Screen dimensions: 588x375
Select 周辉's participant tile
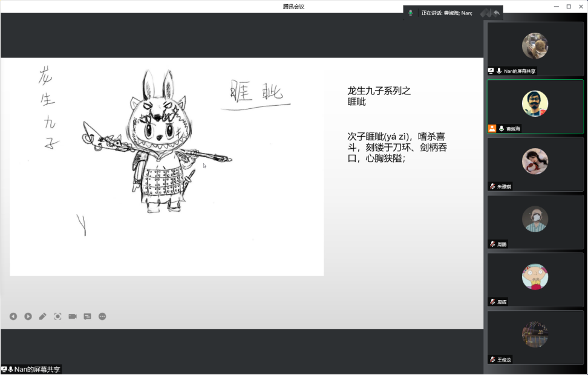coord(535,279)
